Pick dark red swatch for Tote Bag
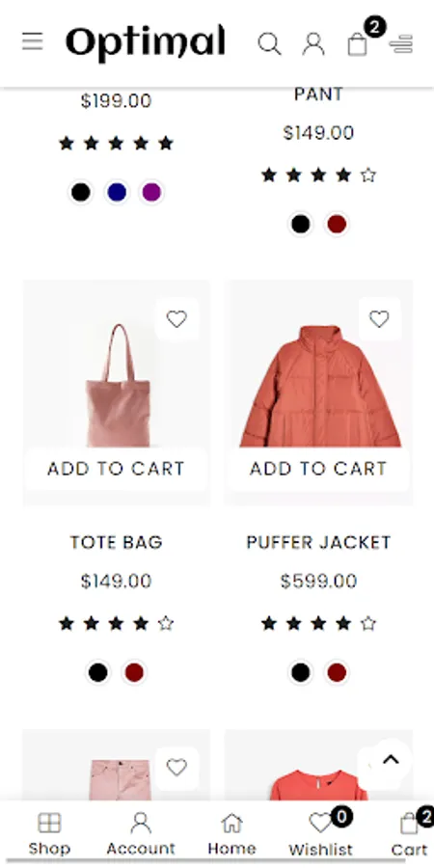Screen dimensions: 434x868 [134, 672]
